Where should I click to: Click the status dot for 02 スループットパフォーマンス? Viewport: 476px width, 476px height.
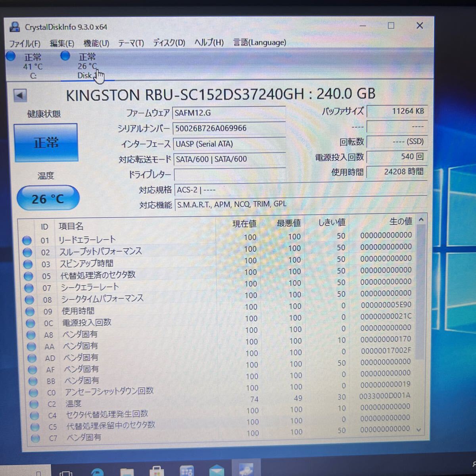coord(27,252)
